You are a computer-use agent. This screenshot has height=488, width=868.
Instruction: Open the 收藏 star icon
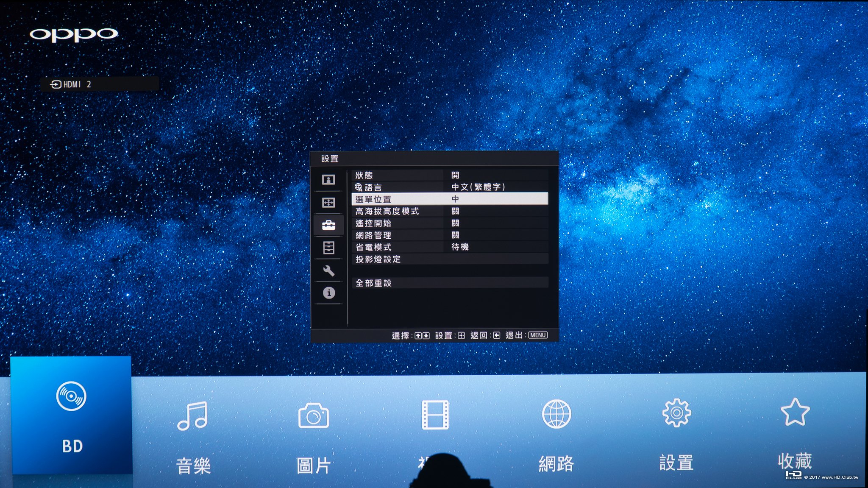tap(795, 412)
